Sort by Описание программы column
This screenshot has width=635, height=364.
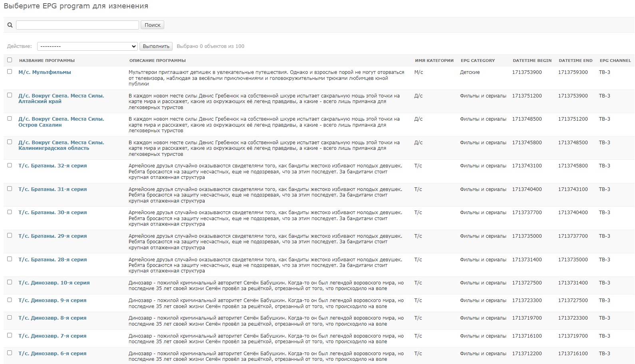[x=157, y=61]
